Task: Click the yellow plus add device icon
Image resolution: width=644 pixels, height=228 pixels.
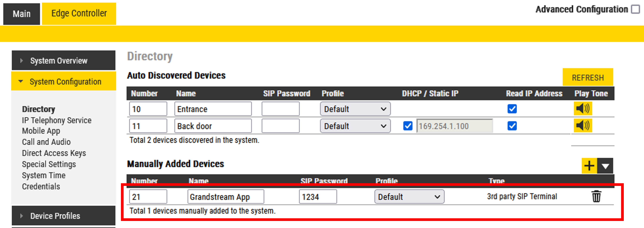Action: point(589,166)
